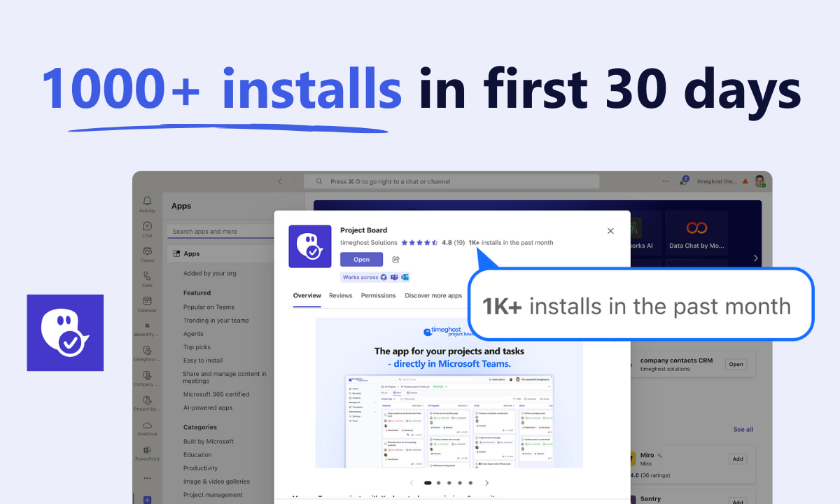Select the third carousel dot indicator
Viewport: 840px width, 504px height.
[x=449, y=483]
